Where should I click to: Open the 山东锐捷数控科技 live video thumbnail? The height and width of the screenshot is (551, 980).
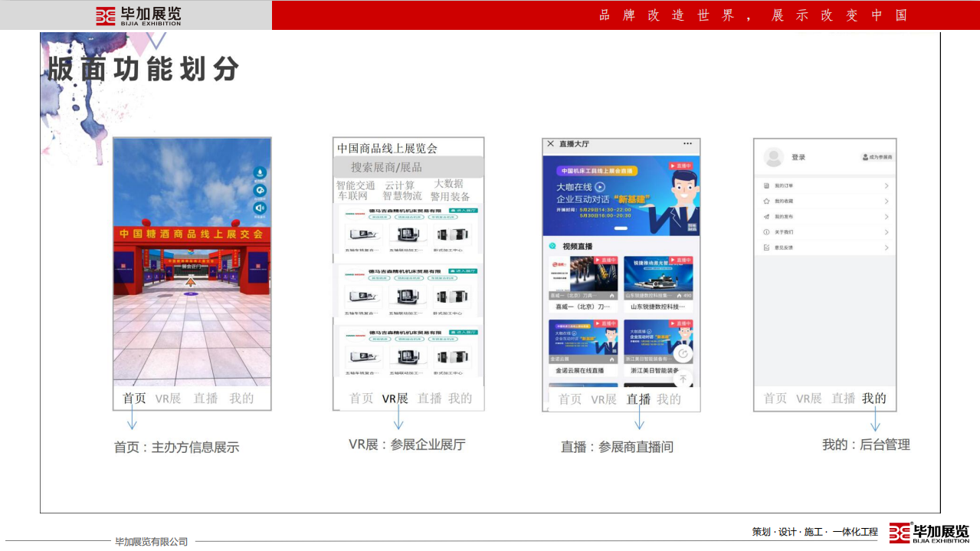658,277
